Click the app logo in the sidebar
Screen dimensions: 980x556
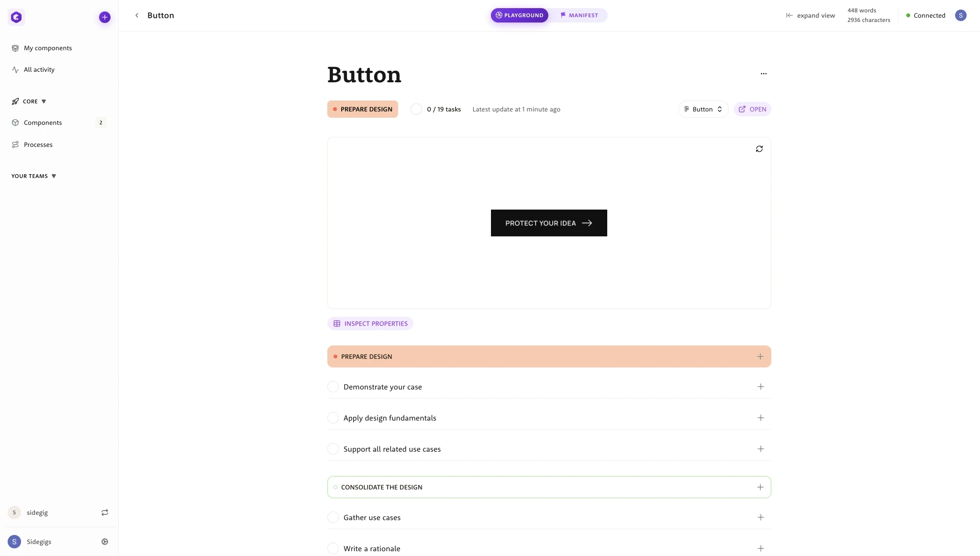(16, 17)
